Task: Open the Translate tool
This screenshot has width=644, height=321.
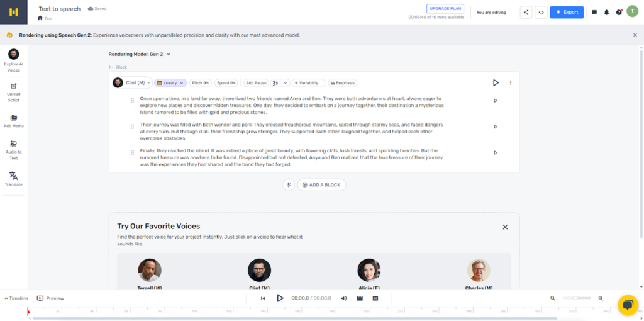Action: [x=13, y=179]
